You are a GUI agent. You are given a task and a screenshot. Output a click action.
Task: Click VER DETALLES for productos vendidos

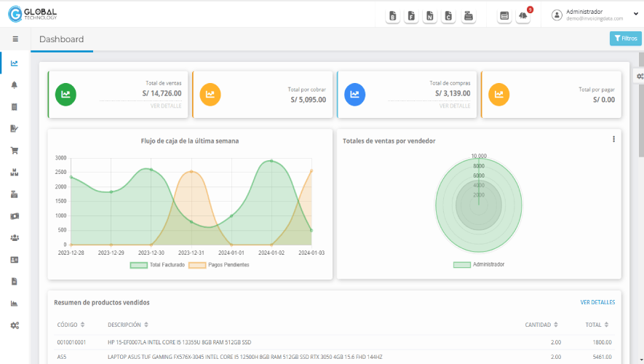[597, 302]
